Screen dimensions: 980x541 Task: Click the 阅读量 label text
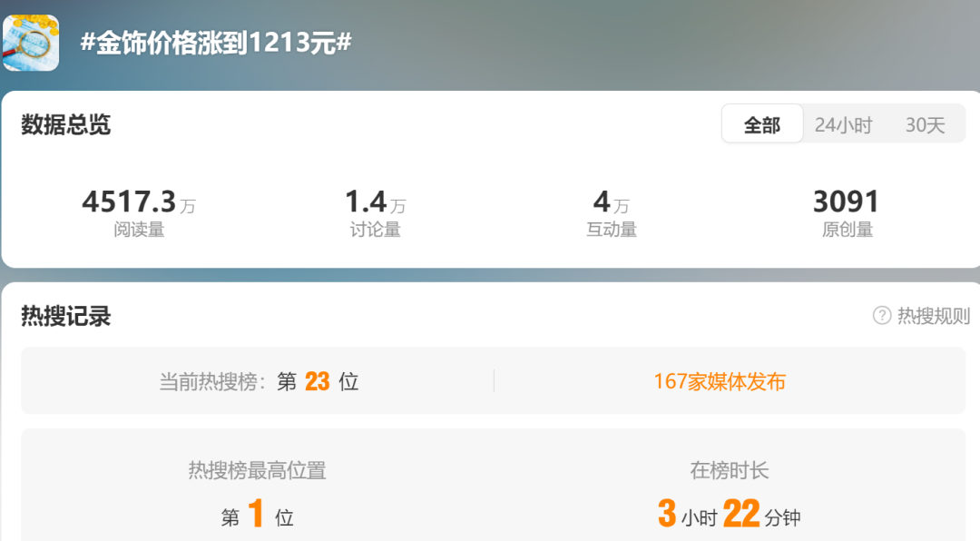pos(139,230)
